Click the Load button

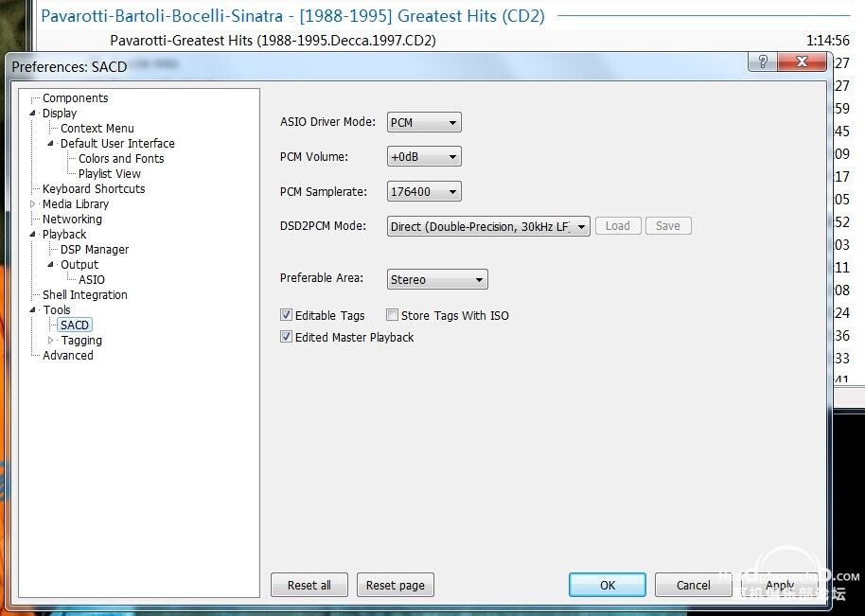pyautogui.click(x=618, y=225)
